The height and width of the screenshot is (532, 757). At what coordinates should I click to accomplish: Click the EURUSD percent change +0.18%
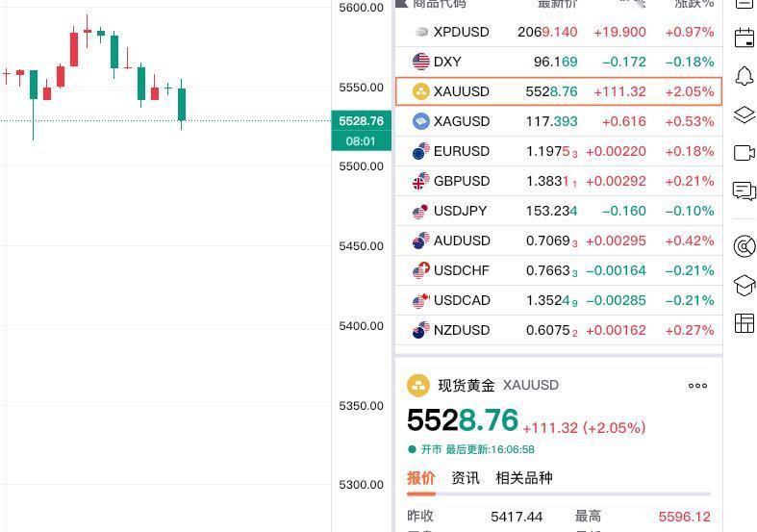pyautogui.click(x=690, y=151)
